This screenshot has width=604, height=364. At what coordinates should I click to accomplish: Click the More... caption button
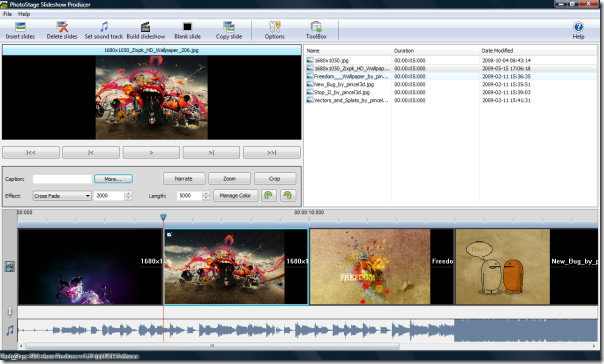coord(113,179)
